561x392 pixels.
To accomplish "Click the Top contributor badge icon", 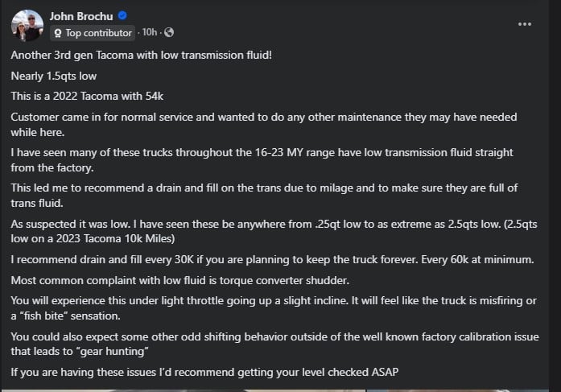I will coord(59,33).
